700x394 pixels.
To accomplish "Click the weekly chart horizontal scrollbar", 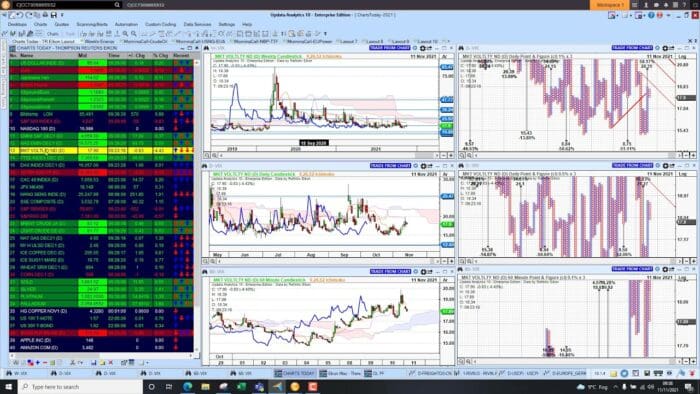I will click(329, 155).
